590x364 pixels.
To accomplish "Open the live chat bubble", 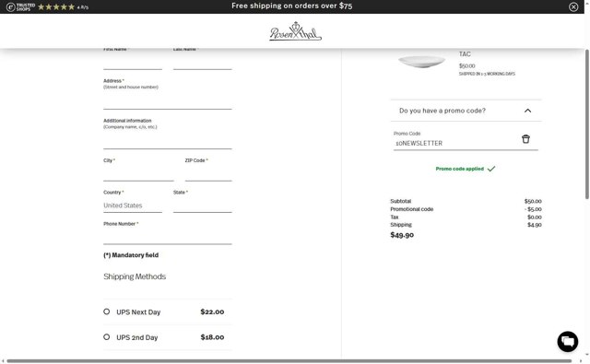I will click(x=568, y=342).
